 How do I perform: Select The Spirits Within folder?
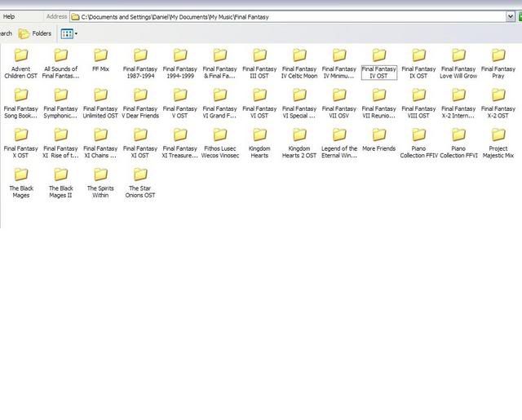(x=100, y=183)
